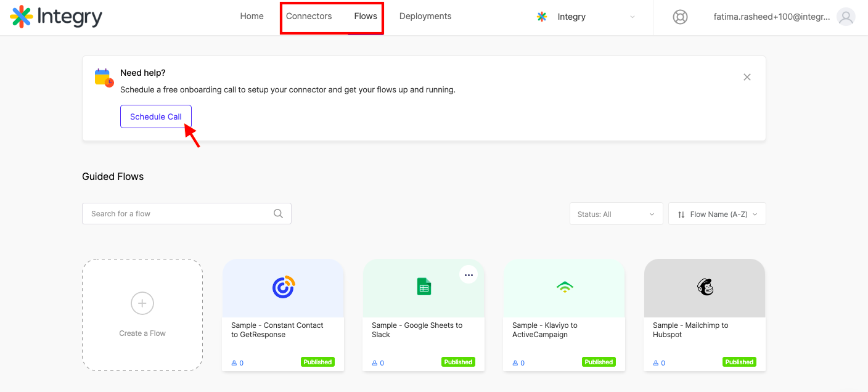Click the Guided Flows heading
The height and width of the screenshot is (392, 868).
tap(113, 176)
